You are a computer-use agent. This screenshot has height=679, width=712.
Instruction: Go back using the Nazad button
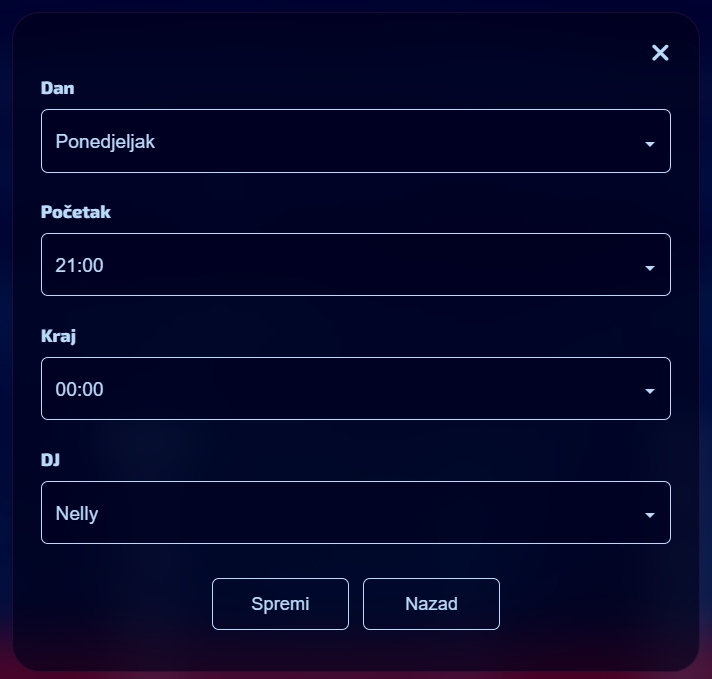431,604
